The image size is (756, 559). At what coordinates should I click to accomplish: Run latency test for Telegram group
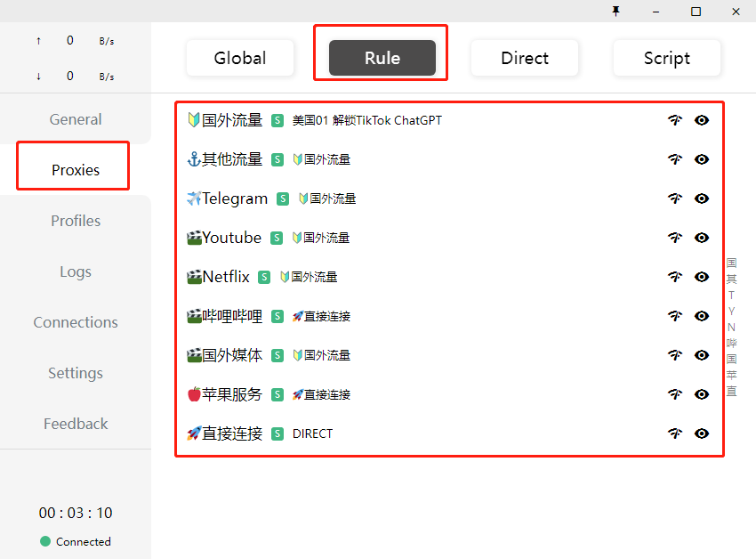(675, 198)
